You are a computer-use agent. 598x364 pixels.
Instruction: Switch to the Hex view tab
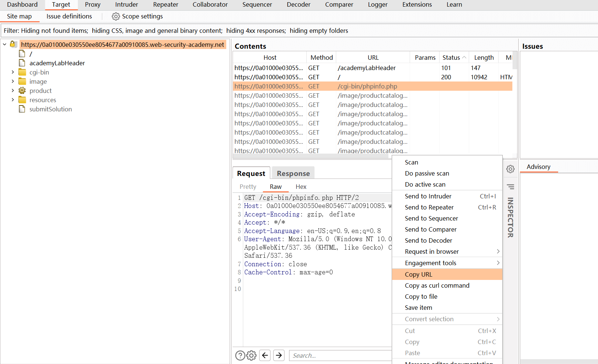[301, 187]
